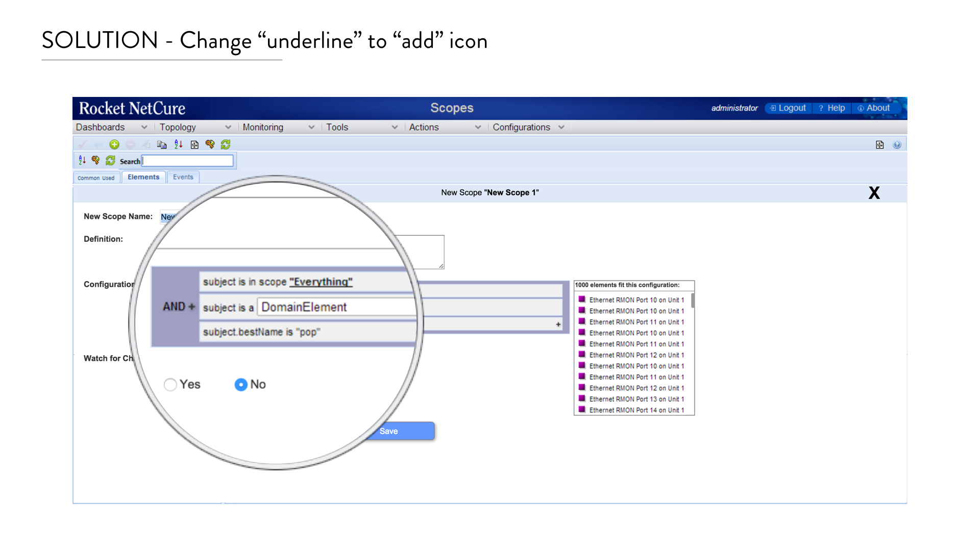Click inside the Definition text area
980x551 pixels.
(419, 252)
